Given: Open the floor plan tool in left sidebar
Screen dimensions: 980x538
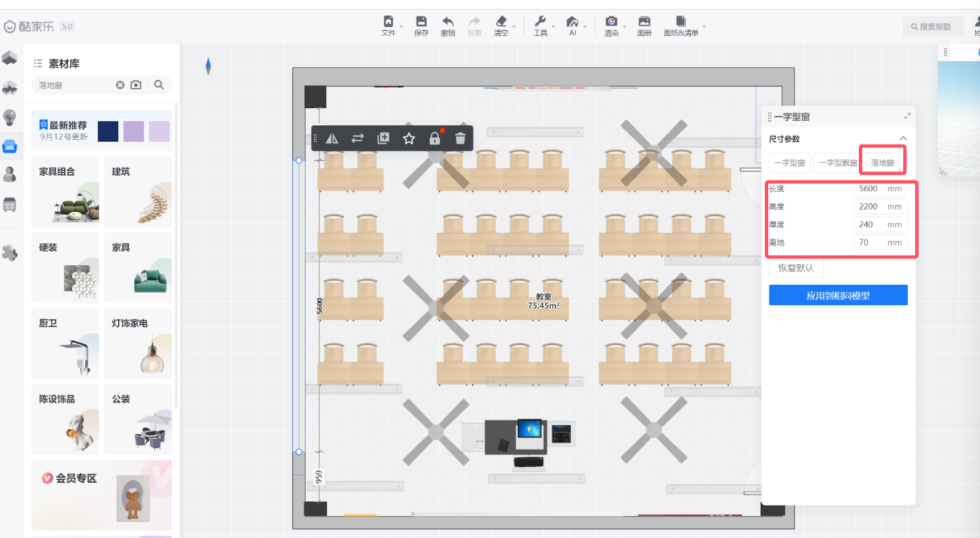Looking at the screenshot, I should (10, 58).
